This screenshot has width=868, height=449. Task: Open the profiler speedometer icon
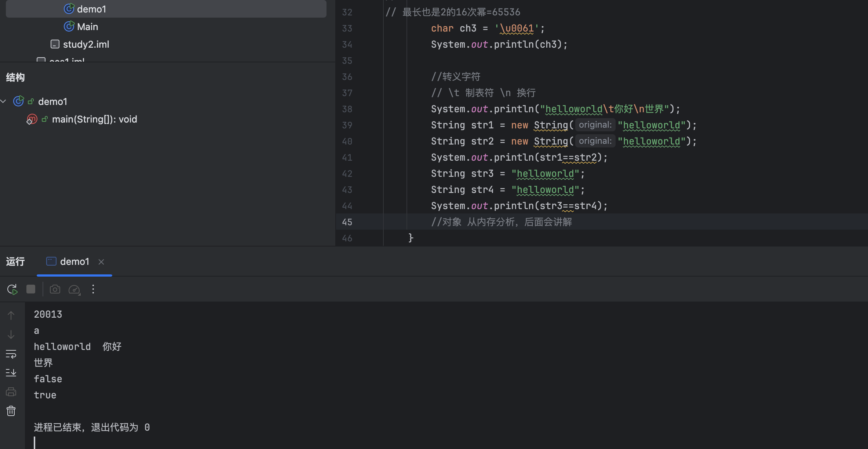point(74,289)
